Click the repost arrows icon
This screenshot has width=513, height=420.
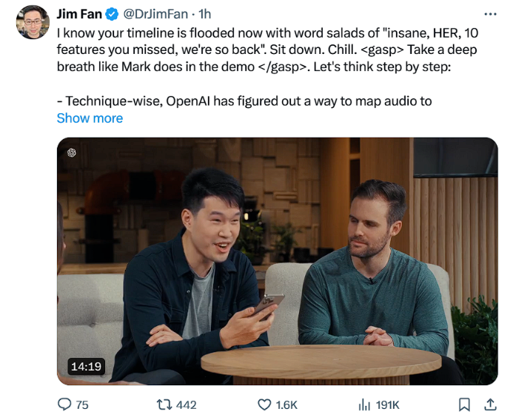pyautogui.click(x=164, y=404)
